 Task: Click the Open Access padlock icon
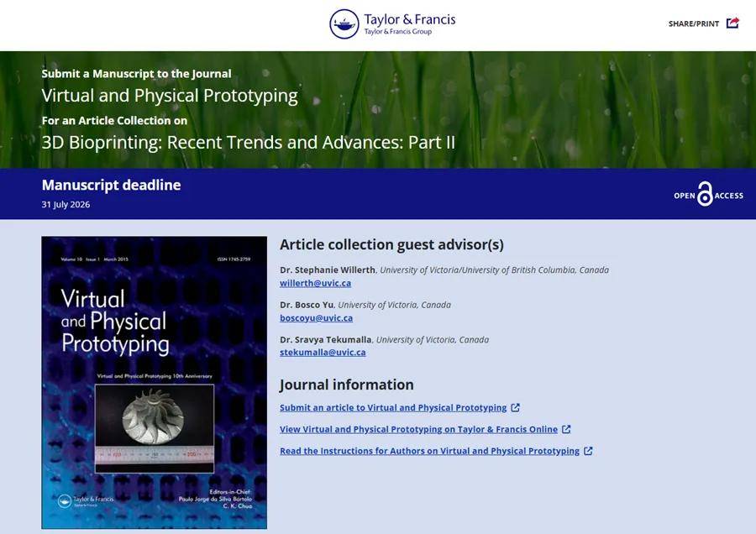[705, 195]
